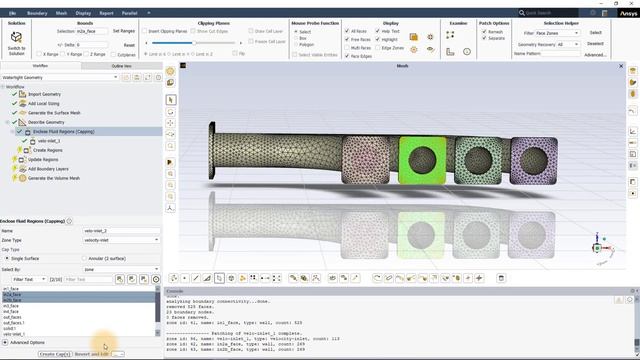Enable the Multi Faces checkbox
The width and height of the screenshot is (640, 360).
point(347,48)
